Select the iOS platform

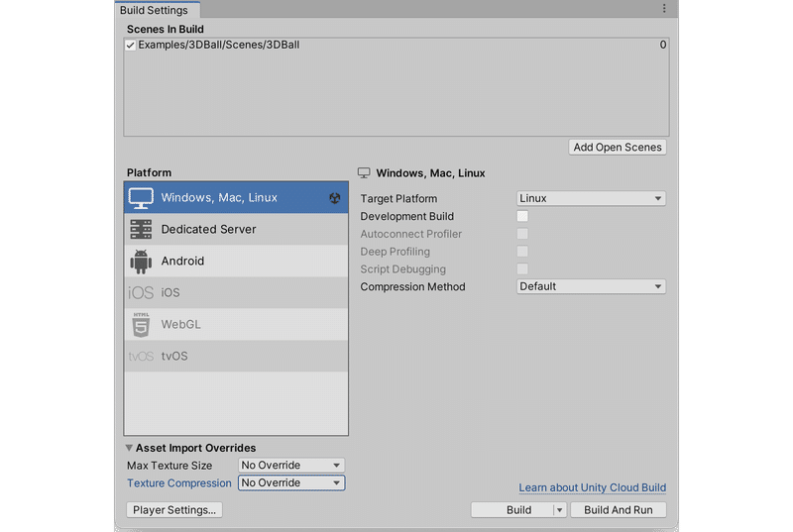[x=236, y=292]
